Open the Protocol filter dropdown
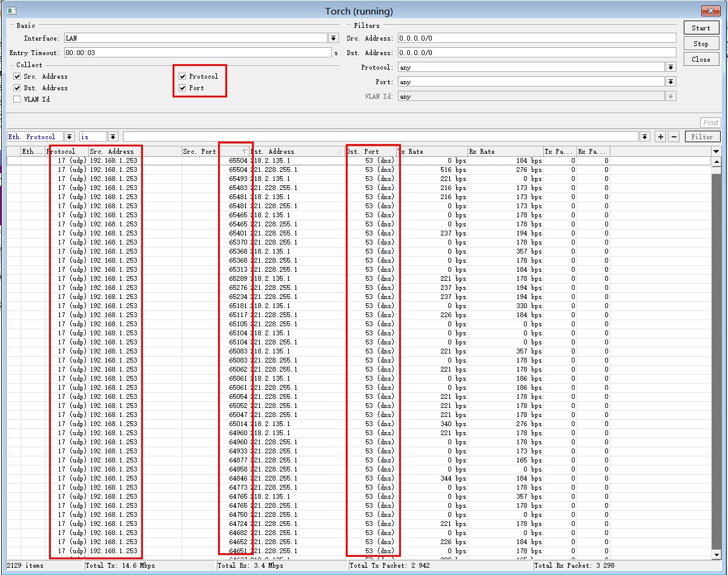The height and width of the screenshot is (575, 728). 671,67
